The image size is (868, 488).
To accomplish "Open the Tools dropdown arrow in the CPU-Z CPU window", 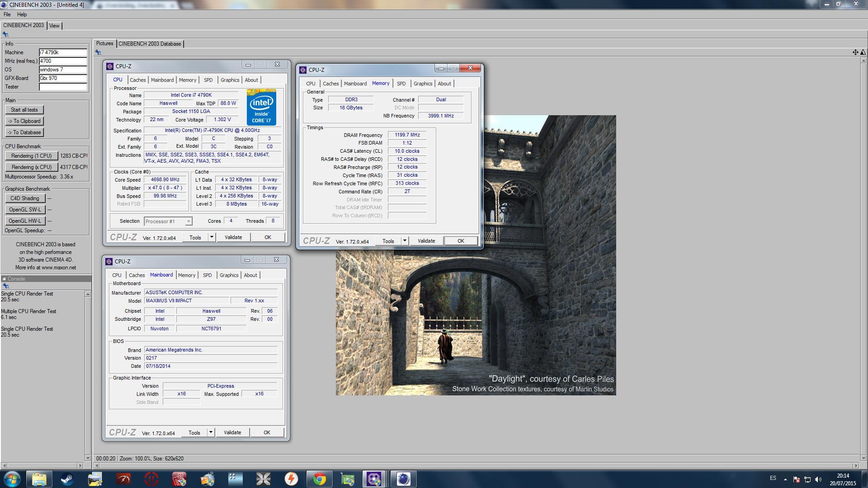I will coord(212,237).
